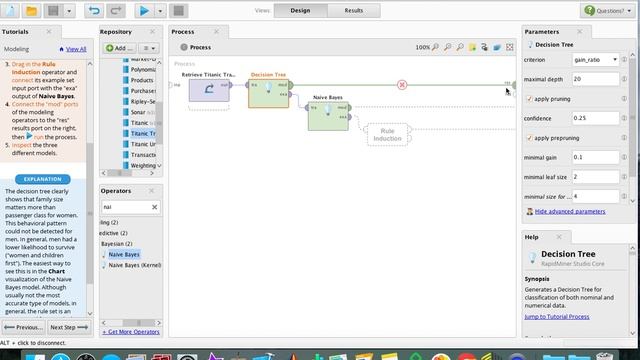640x360 pixels.
Task: Select the Naive Bayes operator box
Action: [329, 116]
